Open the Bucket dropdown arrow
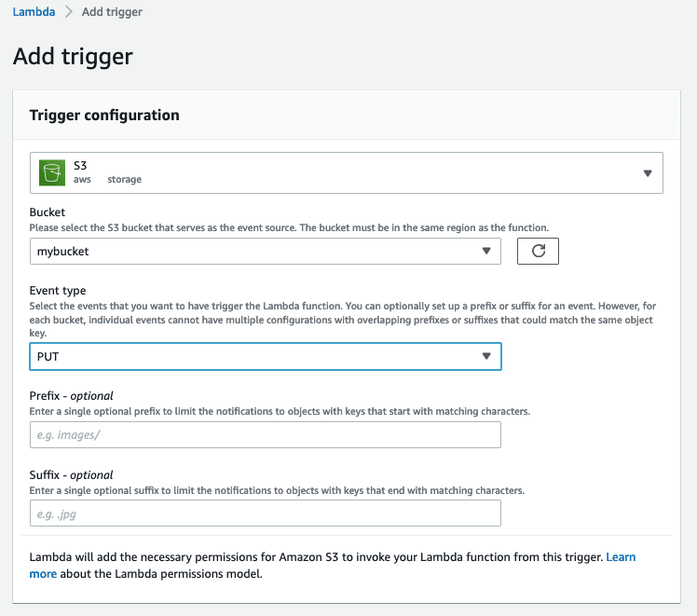Viewport: 697px width, 616px height. 485,251
